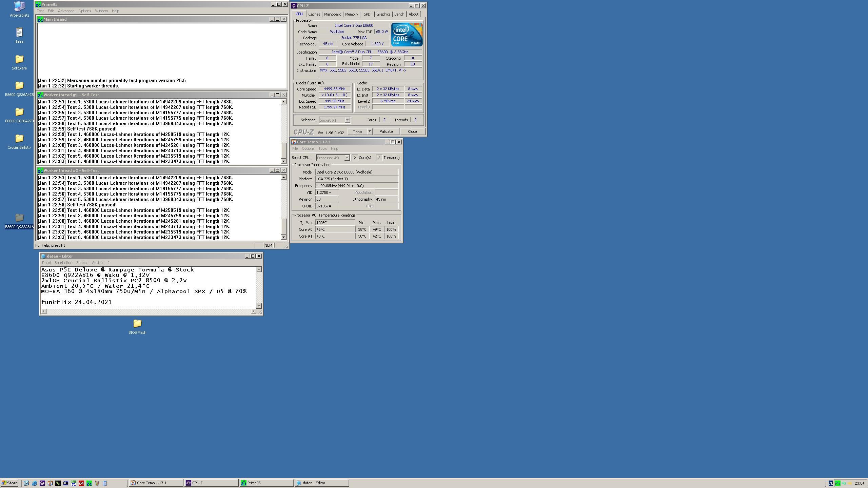Launch Super Pi from Quick Launch
Image resolution: width=868 pixels, height=488 pixels.
(x=74, y=483)
